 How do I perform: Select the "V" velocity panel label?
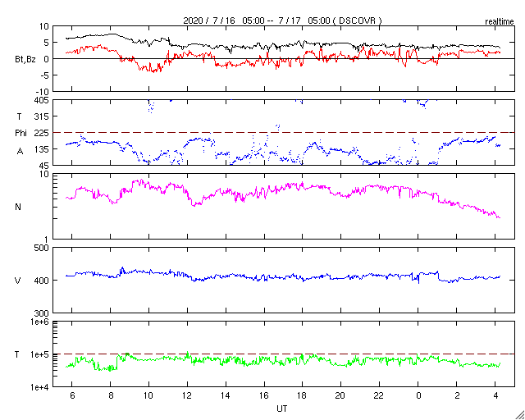point(18,281)
